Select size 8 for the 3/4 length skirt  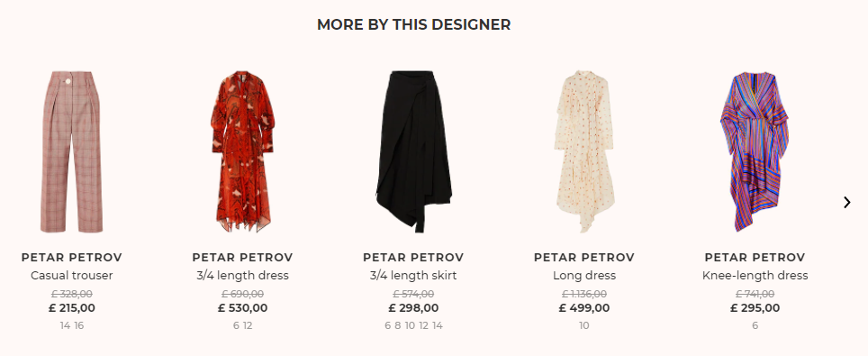pos(397,325)
